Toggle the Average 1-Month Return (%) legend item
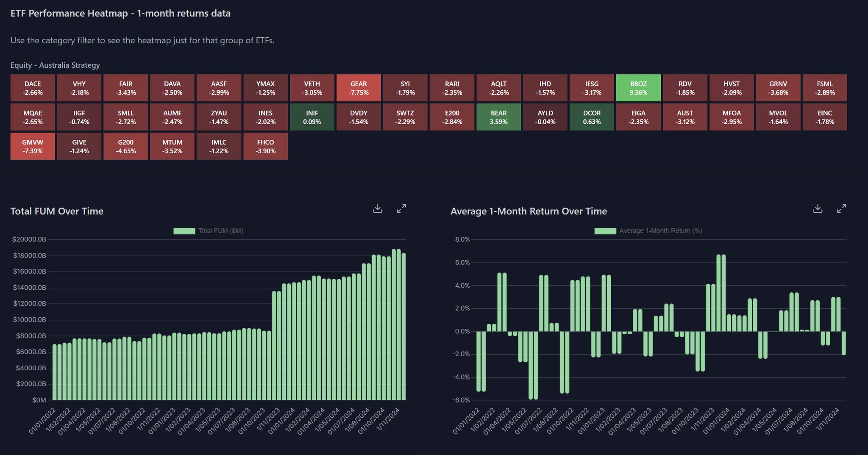The image size is (868, 455). click(x=648, y=231)
